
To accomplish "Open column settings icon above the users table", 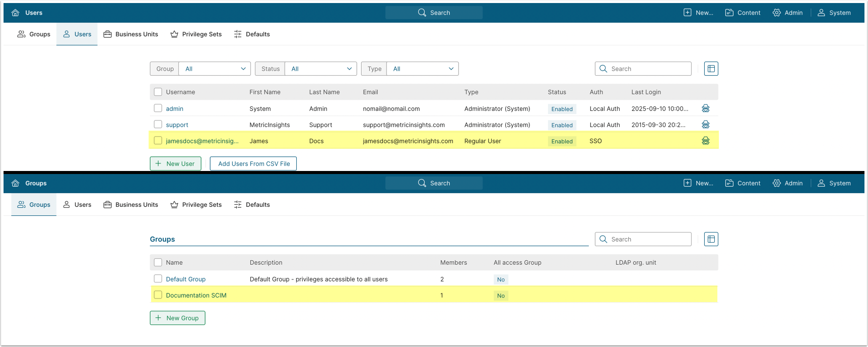I will (711, 69).
